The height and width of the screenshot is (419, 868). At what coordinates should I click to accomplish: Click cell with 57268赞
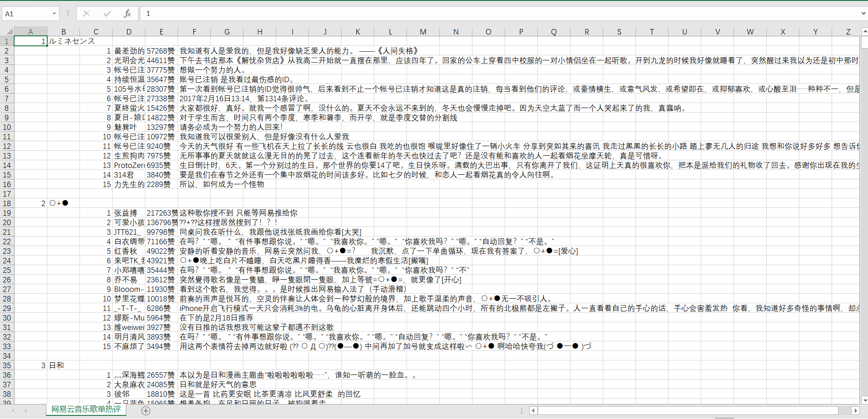(161, 51)
